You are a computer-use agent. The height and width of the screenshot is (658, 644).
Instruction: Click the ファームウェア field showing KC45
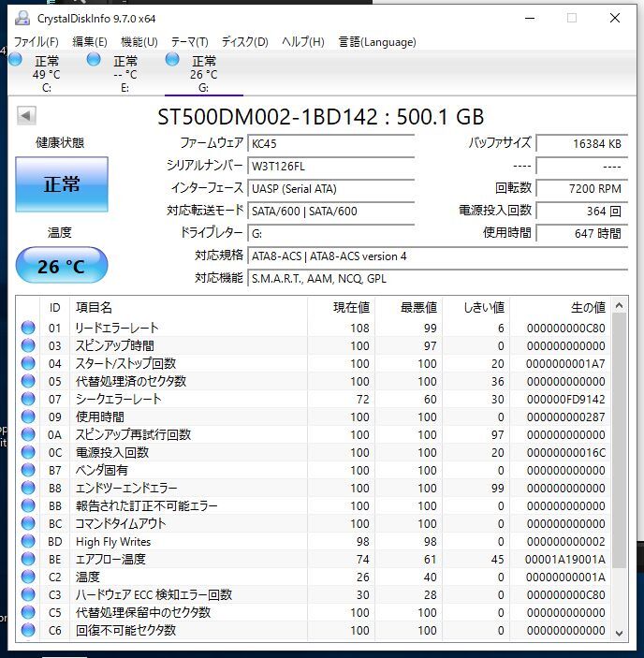(331, 143)
